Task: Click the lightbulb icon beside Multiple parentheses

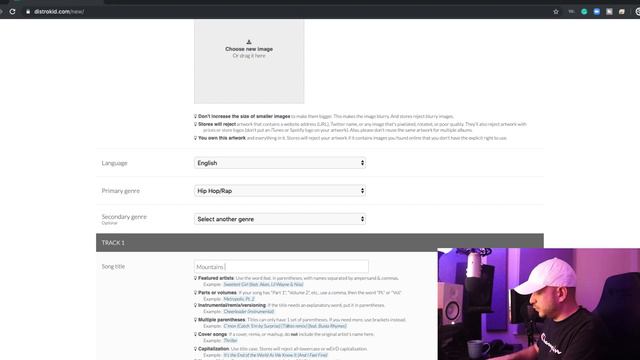Action: click(195, 320)
